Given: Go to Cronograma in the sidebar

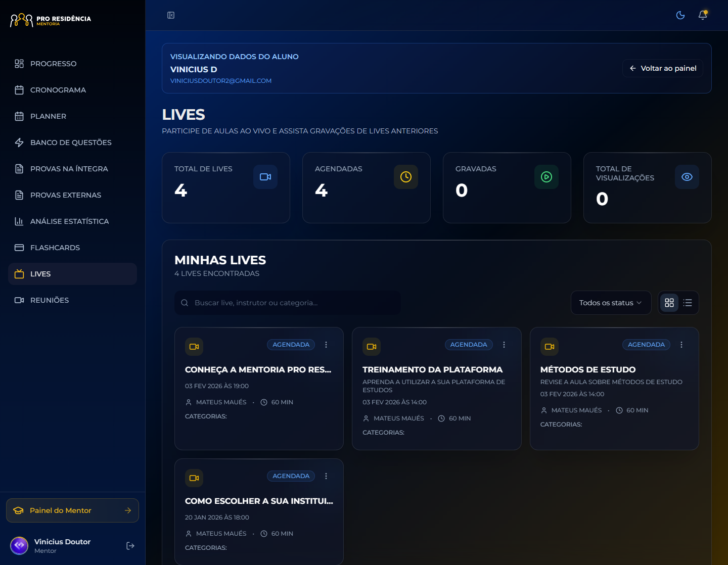Looking at the screenshot, I should 72,90.
